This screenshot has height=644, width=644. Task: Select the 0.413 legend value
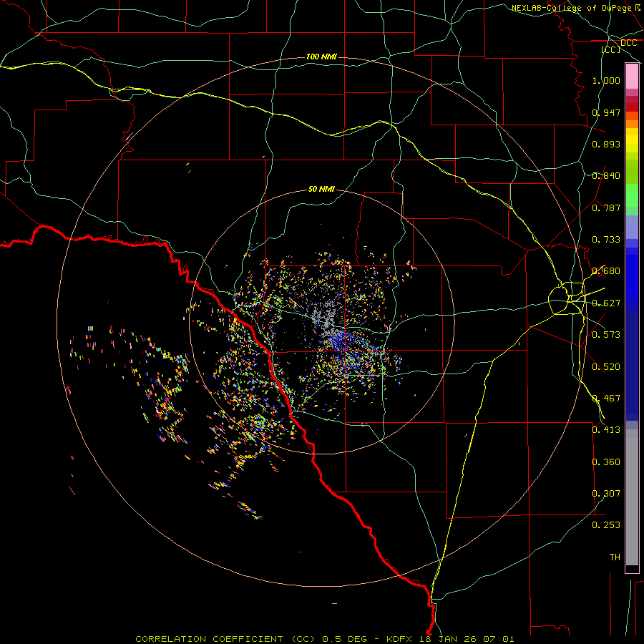[606, 430]
